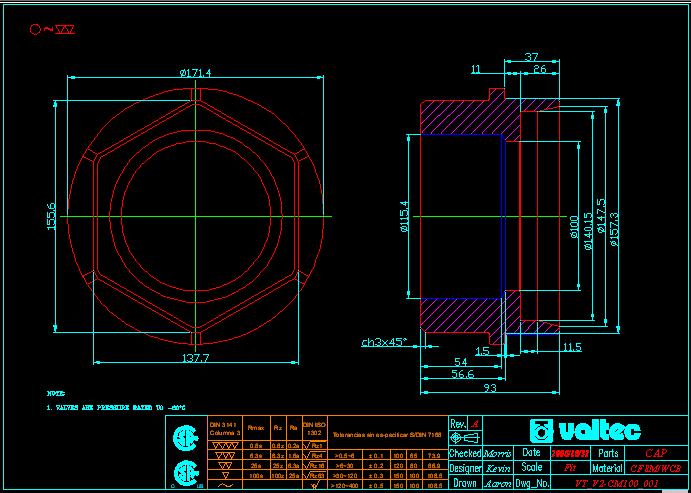This screenshot has height=493, width=691.
Task: Select the lower CE certification mark
Action: point(183,472)
